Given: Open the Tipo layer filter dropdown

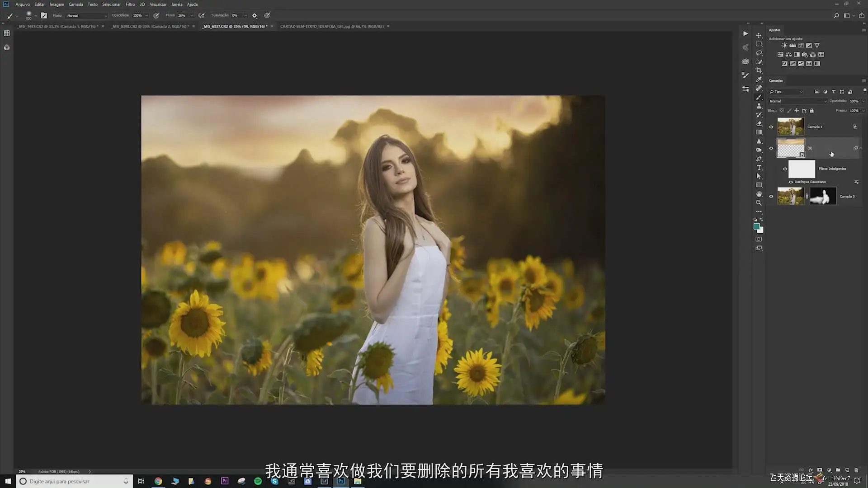Looking at the screenshot, I should [787, 92].
